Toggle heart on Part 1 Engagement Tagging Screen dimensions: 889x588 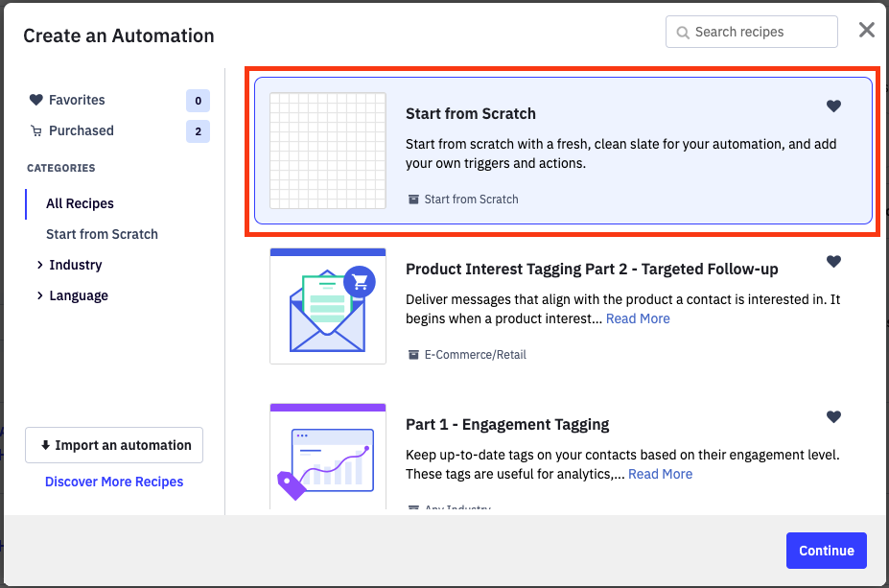833,417
